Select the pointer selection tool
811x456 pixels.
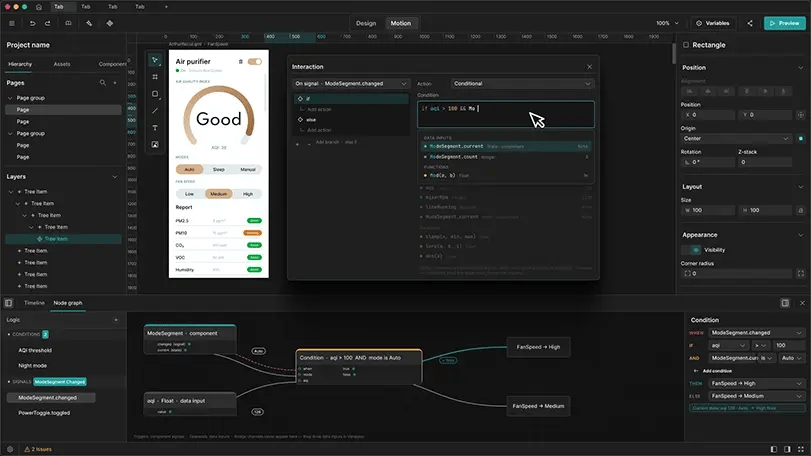point(155,60)
